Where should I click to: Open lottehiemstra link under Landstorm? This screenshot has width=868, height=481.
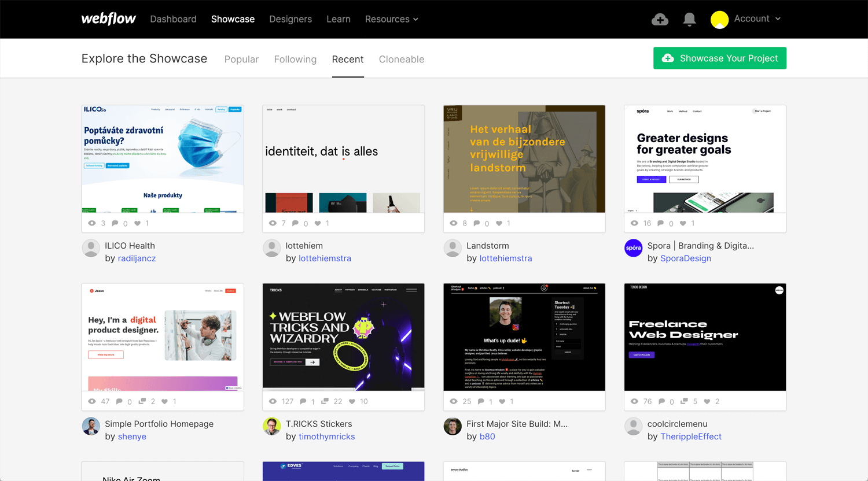pyautogui.click(x=506, y=258)
